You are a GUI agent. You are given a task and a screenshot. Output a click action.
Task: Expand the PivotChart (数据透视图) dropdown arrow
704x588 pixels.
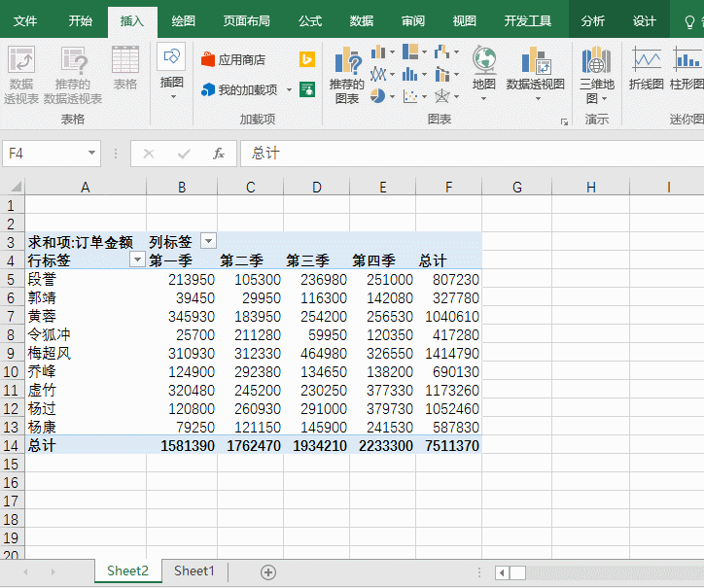pyautogui.click(x=538, y=98)
